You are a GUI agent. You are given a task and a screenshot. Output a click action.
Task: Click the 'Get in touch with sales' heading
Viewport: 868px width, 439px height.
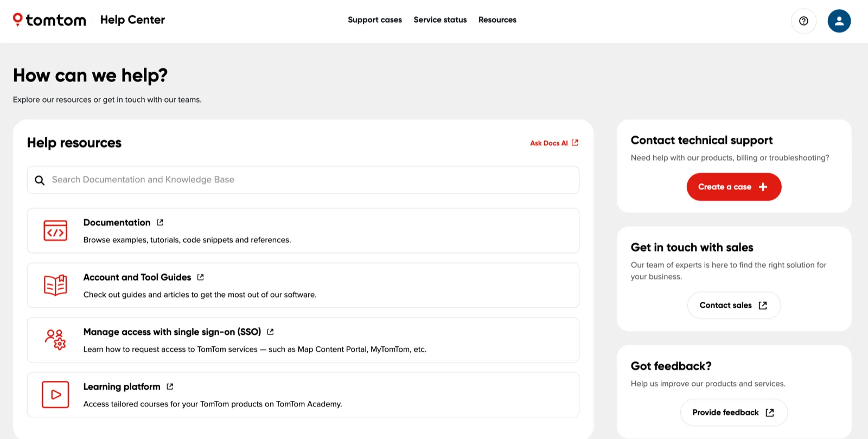click(x=692, y=247)
